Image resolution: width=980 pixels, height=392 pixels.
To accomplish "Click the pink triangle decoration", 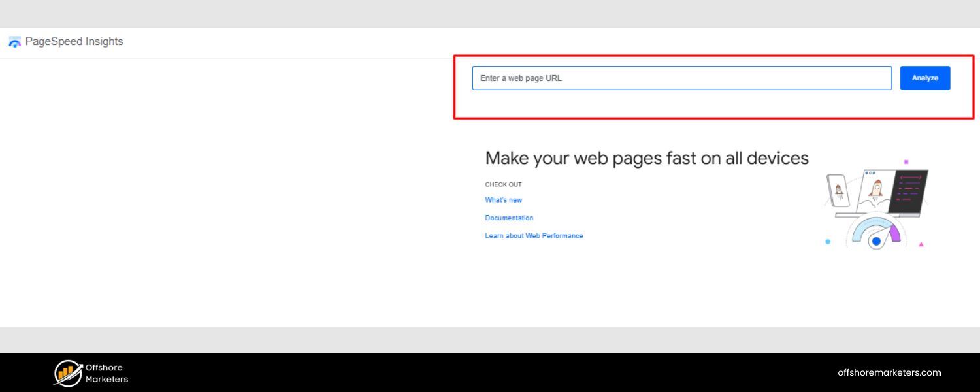I will pos(921,244).
